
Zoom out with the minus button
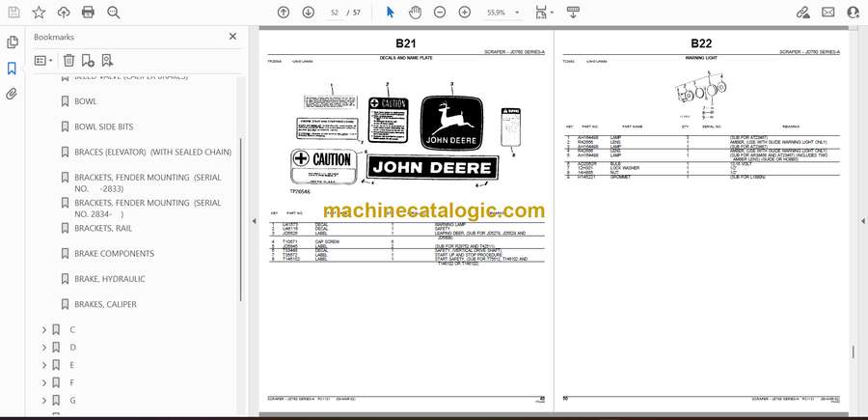point(440,13)
